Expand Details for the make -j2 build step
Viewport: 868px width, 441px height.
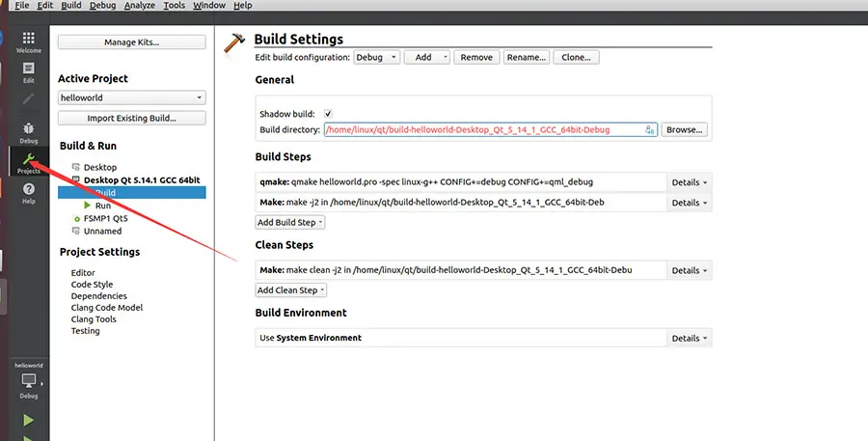pyautogui.click(x=690, y=203)
